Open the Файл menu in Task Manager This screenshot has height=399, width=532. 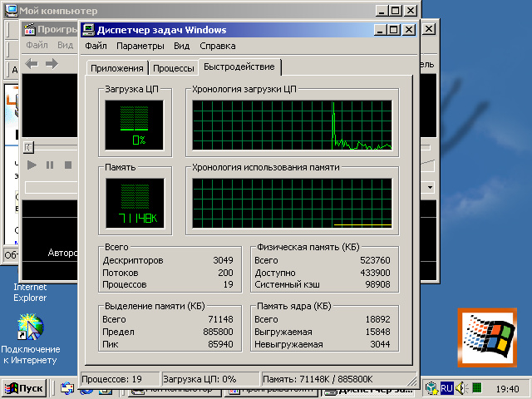(96, 46)
